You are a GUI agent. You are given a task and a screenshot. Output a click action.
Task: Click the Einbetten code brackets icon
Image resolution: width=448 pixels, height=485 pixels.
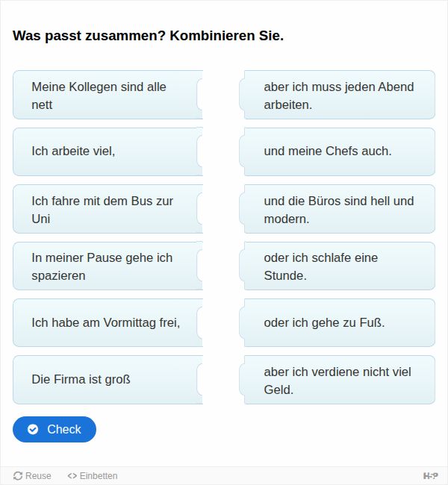pos(72,476)
